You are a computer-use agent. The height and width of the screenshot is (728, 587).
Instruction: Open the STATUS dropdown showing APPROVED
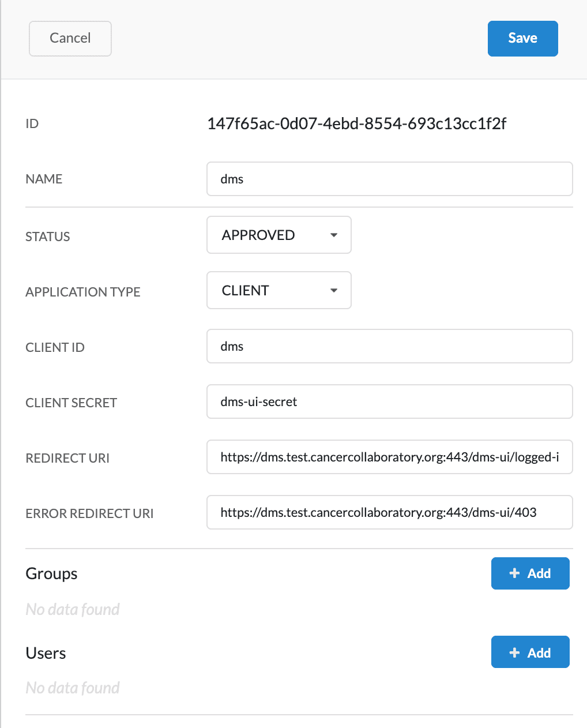tap(279, 235)
